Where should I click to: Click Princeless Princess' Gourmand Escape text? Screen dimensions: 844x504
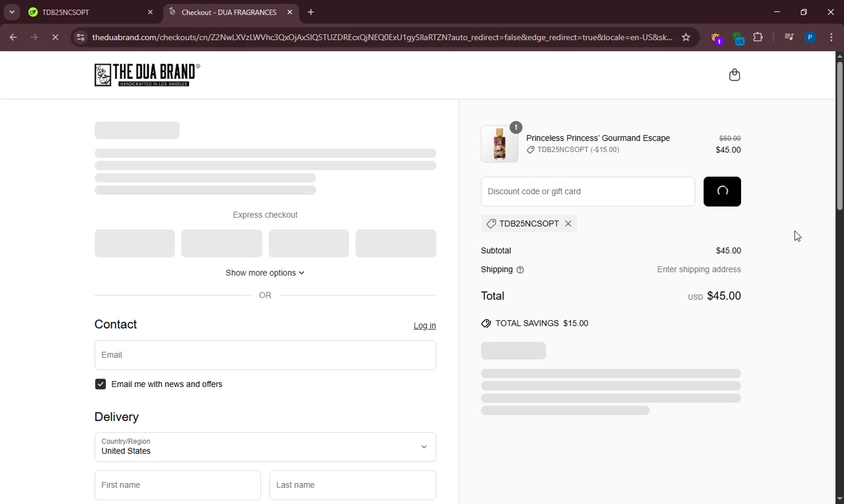[x=598, y=138]
